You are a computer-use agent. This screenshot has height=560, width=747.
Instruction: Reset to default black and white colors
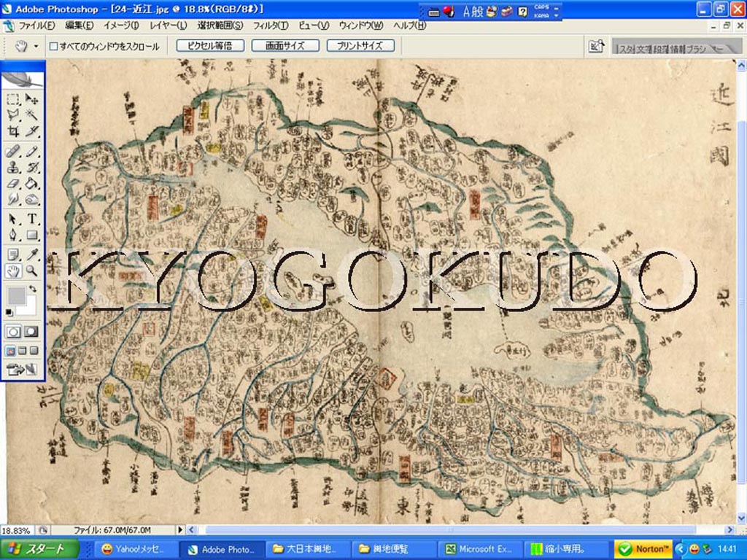click(x=9, y=312)
